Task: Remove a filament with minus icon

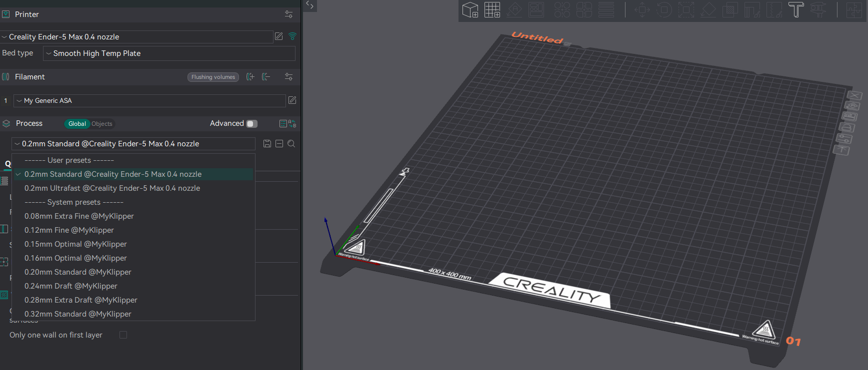Action: pyautogui.click(x=266, y=77)
